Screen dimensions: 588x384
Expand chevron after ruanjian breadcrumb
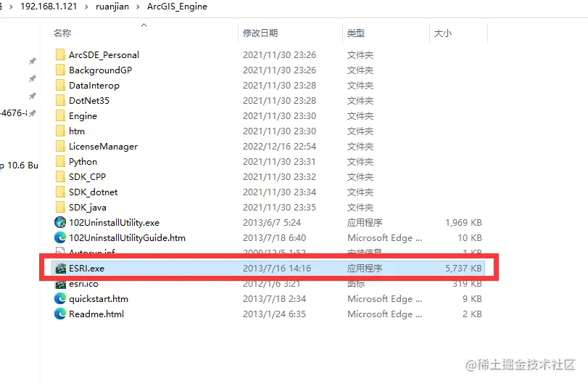click(x=138, y=7)
